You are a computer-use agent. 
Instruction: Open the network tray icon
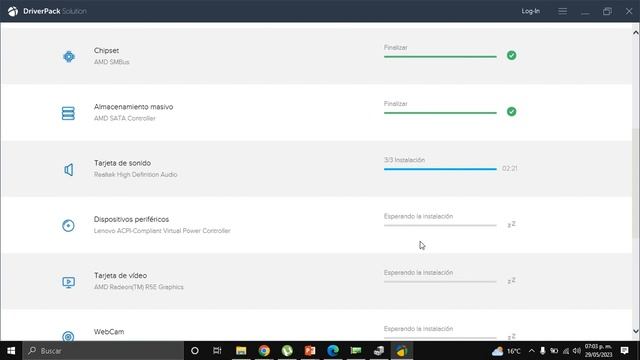click(x=566, y=351)
